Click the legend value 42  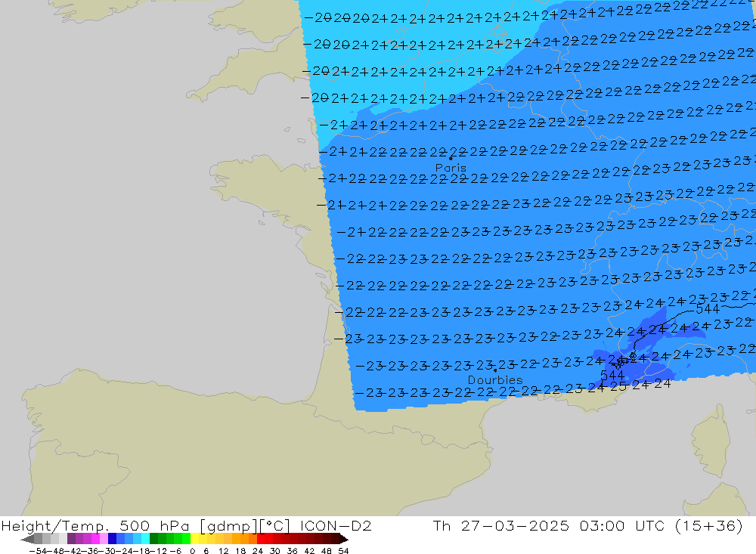coord(309,551)
